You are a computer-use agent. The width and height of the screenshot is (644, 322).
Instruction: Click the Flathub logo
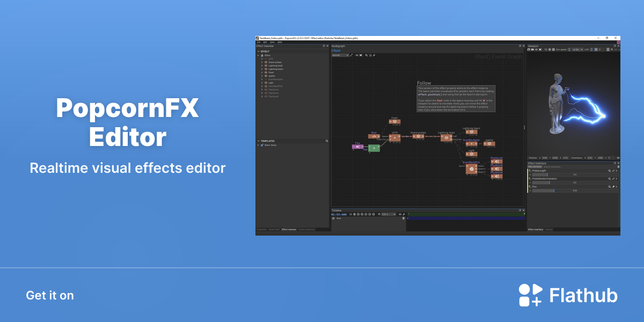coord(568,296)
